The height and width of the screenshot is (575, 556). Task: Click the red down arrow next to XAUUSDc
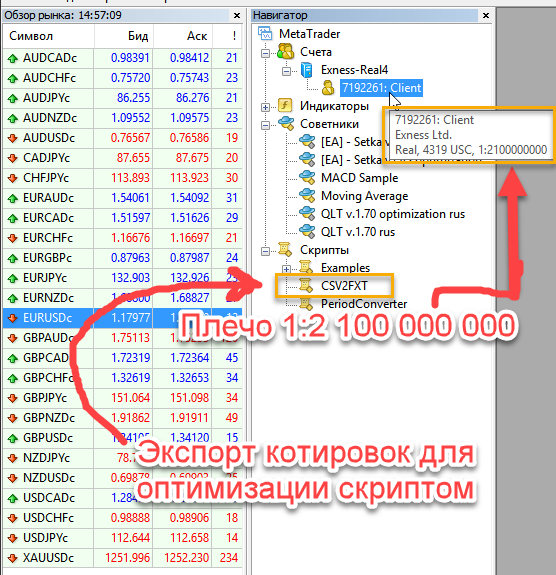(13, 558)
